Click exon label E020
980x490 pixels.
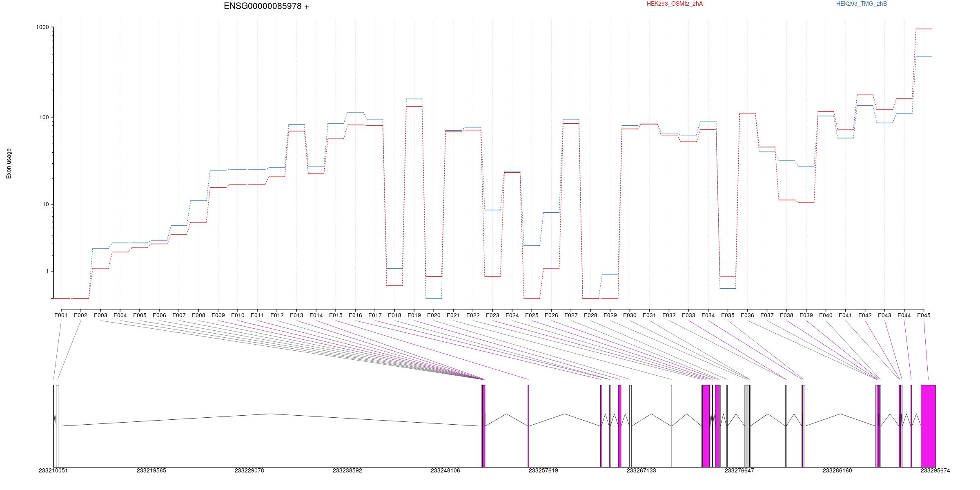point(434,315)
